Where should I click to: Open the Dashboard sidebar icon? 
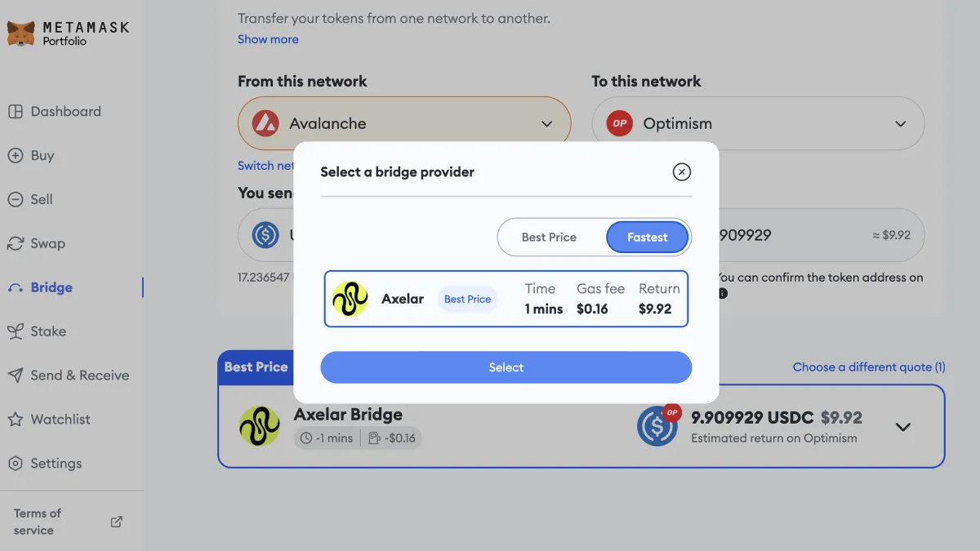click(15, 112)
